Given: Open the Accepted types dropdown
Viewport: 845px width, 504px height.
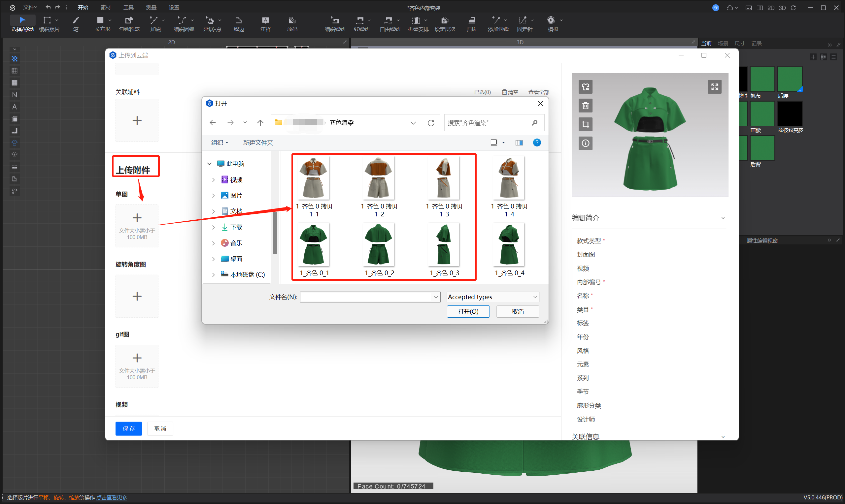Looking at the screenshot, I should point(493,297).
